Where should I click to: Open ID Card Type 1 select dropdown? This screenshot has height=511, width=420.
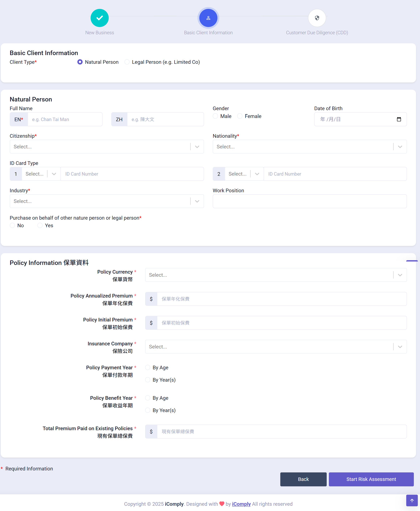click(x=41, y=174)
